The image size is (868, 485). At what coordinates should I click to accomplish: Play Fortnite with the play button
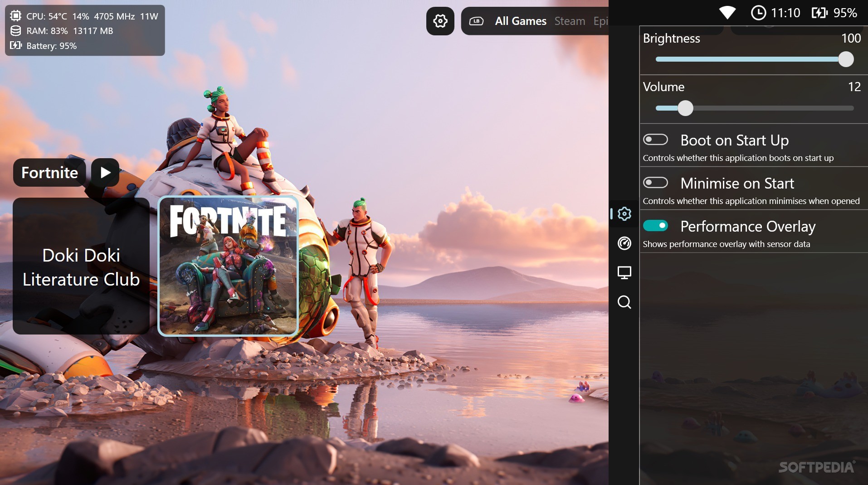coord(105,172)
